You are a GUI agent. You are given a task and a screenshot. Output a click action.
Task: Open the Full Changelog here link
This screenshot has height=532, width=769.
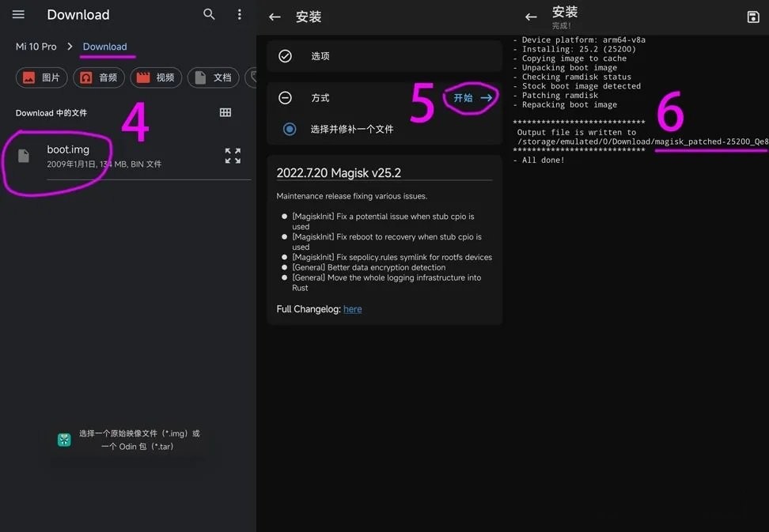[352, 309]
